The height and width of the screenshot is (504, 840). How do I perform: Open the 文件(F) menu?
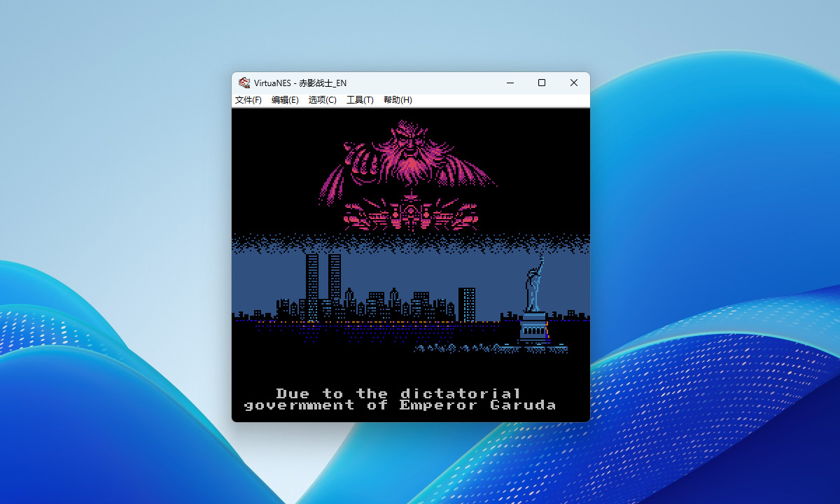coord(248,100)
